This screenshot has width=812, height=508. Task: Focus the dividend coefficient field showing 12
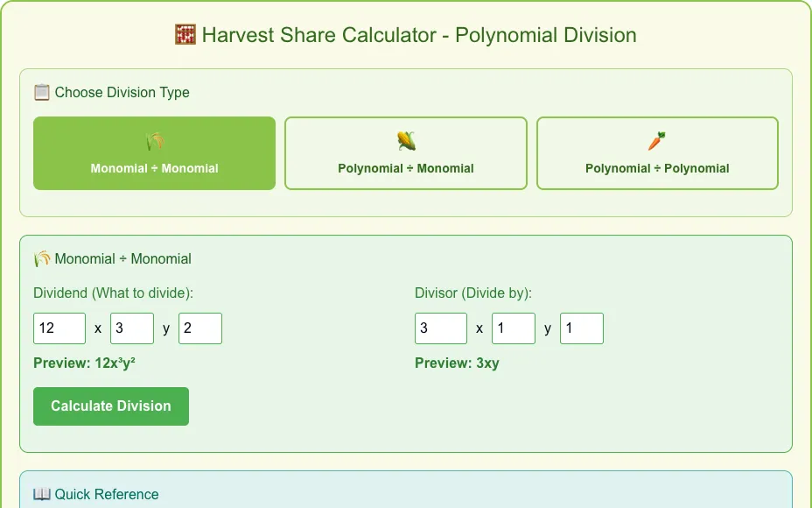(x=59, y=328)
